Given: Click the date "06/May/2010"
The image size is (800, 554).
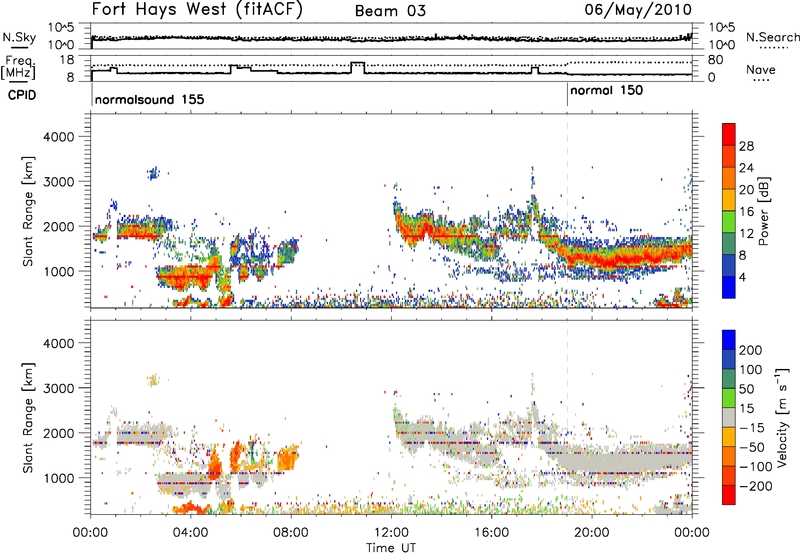Looking at the screenshot, I should point(638,10).
